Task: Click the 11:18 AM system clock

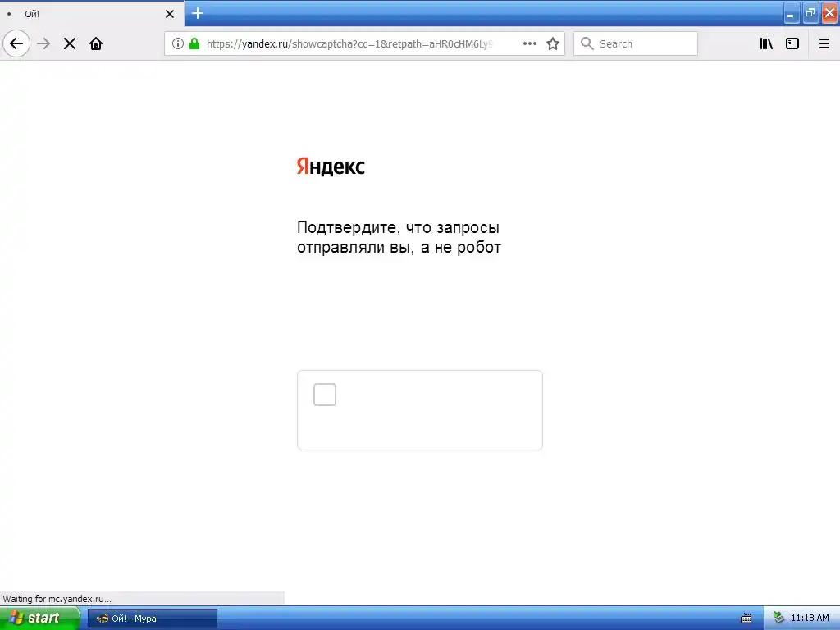Action: pos(810,619)
